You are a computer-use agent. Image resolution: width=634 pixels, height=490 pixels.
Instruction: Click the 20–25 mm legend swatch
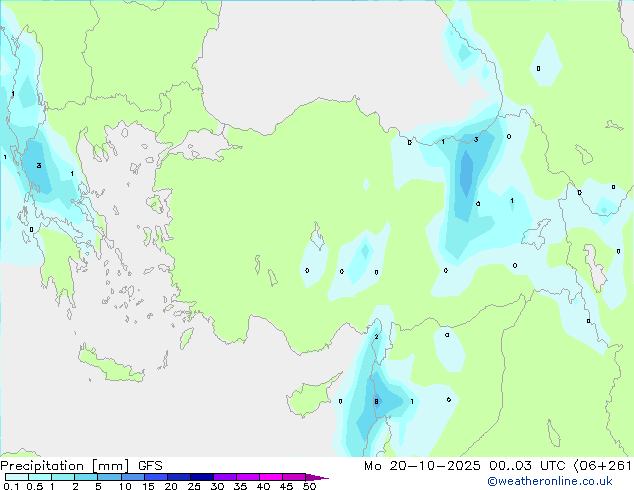click(178, 477)
